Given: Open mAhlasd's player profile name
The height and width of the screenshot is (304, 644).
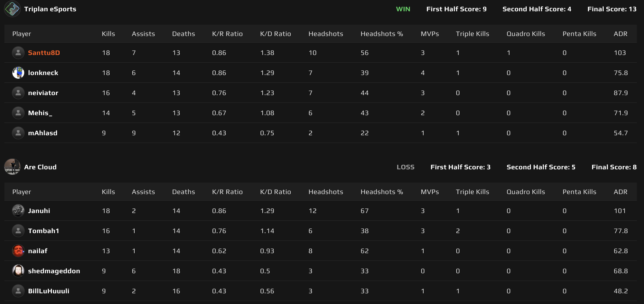Looking at the screenshot, I should pos(43,133).
